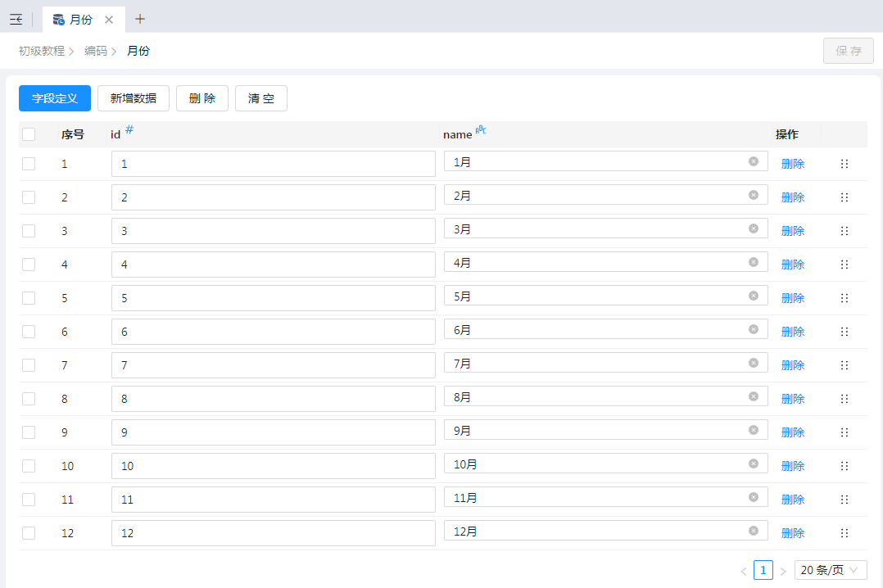
Task: Click drag handle icon for row 3
Action: (x=844, y=231)
